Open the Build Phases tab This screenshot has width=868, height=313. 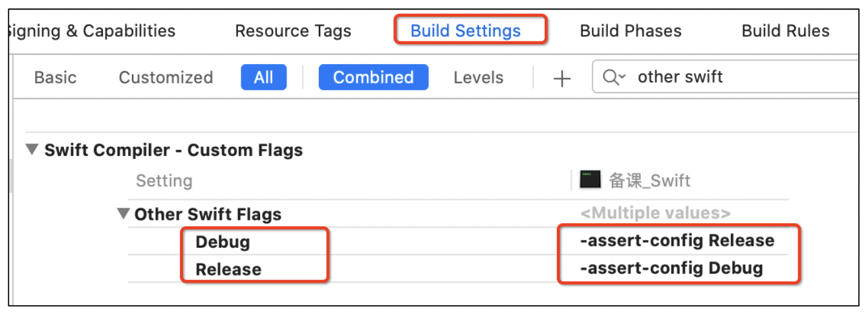tap(631, 31)
